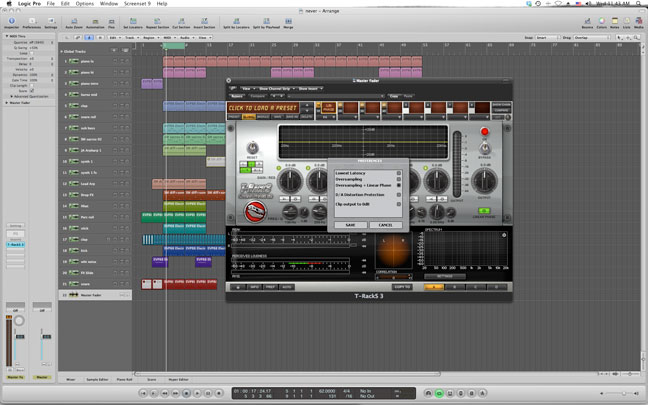Expand the Global Tracks disclosure triangle
Image resolution: width=648 pixels, height=405 pixels.
pos(62,51)
